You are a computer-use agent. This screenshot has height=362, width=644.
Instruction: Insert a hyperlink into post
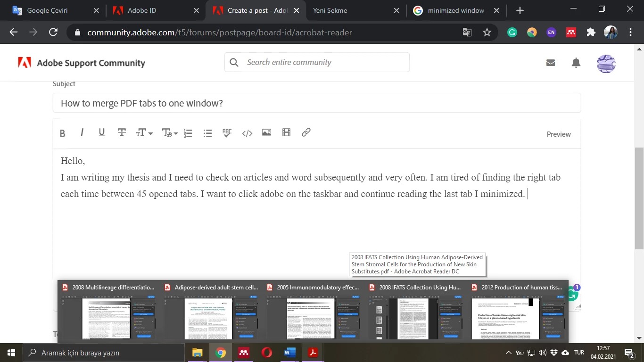pos(306,132)
